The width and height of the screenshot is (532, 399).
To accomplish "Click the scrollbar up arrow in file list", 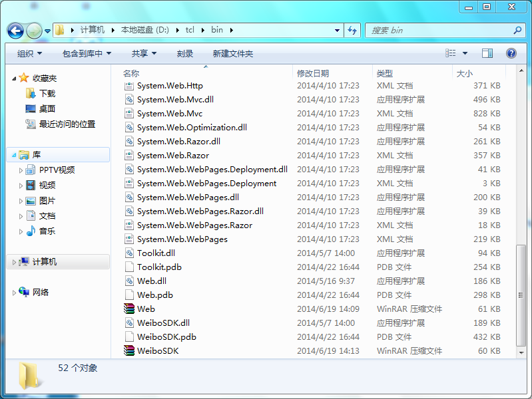I will click(x=521, y=70).
